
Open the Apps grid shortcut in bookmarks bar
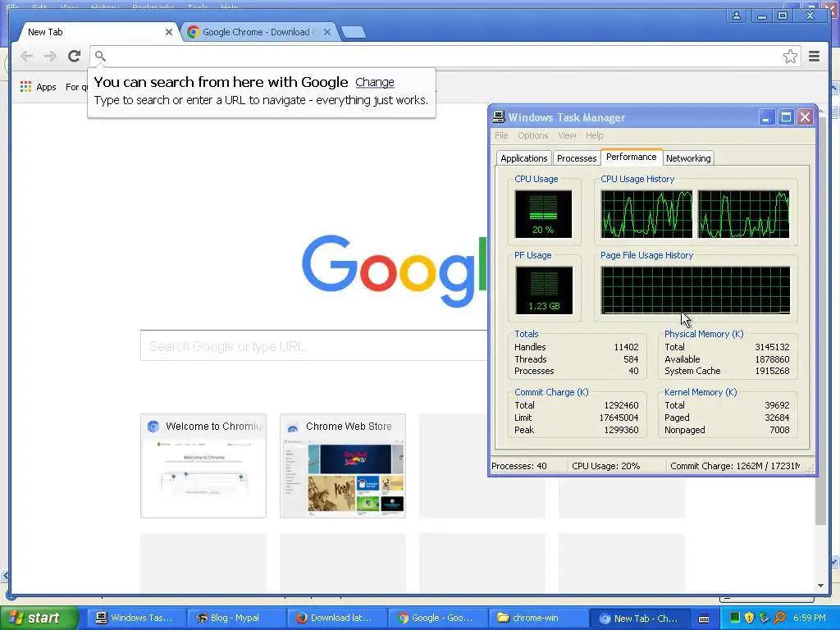38,87
